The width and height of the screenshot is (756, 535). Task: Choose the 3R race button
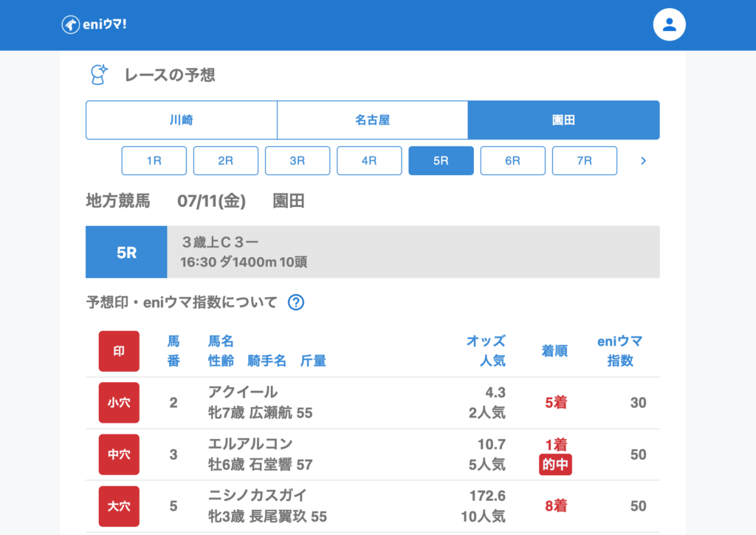pos(298,160)
